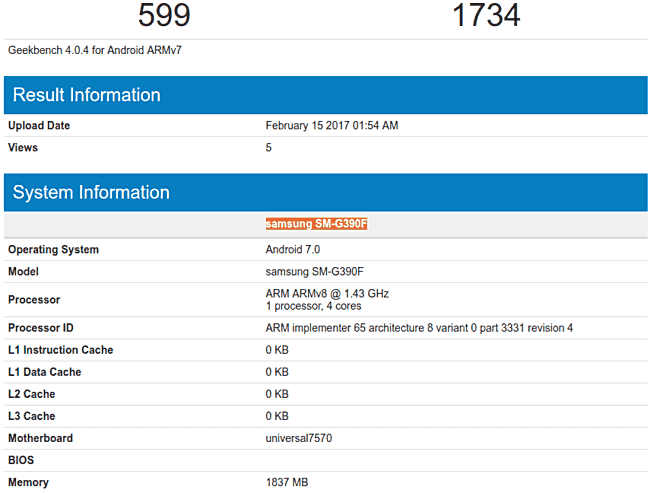
Task: Click the 599 single-core score
Action: pos(164,16)
